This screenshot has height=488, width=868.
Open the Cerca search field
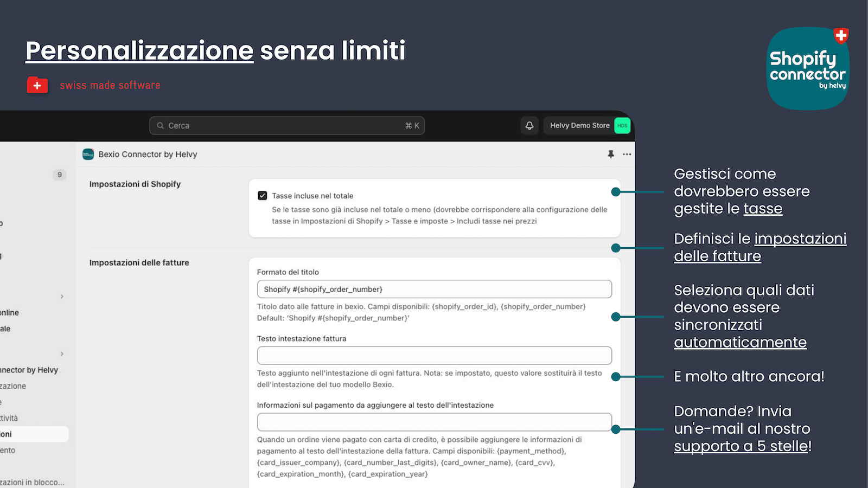287,126
